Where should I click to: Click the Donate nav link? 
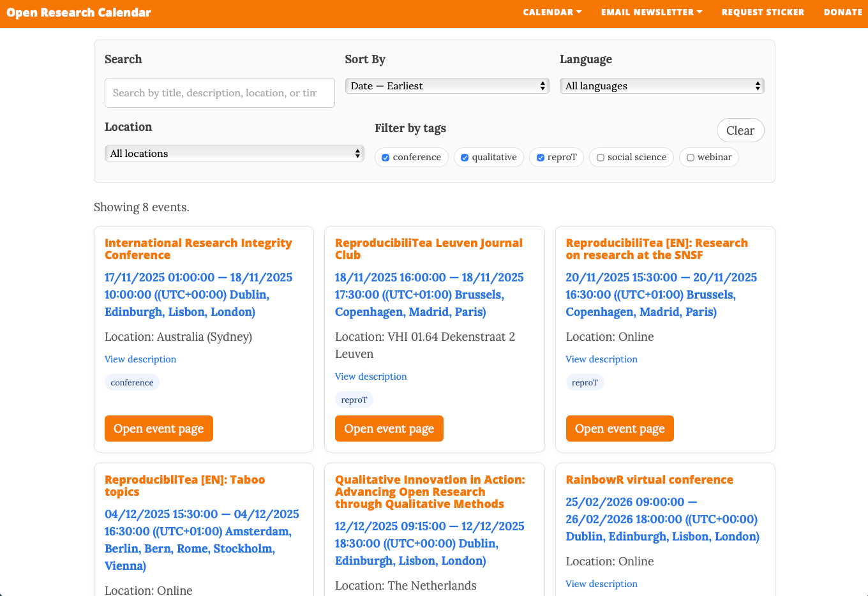point(842,12)
